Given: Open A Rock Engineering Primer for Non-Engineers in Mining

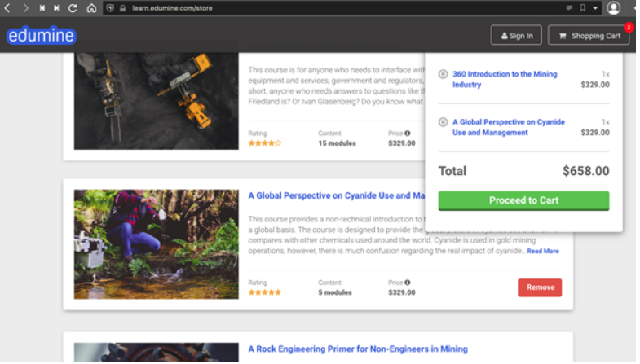Looking at the screenshot, I should (358, 349).
